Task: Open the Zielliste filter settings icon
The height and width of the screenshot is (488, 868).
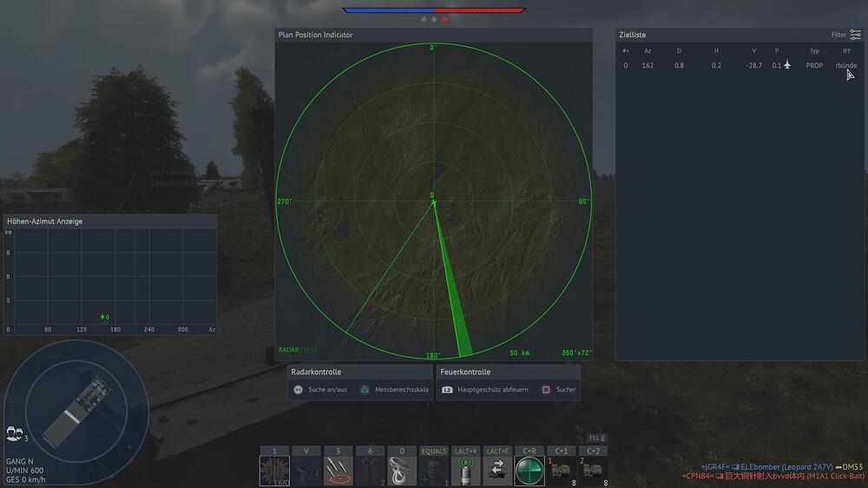Action: (x=855, y=35)
